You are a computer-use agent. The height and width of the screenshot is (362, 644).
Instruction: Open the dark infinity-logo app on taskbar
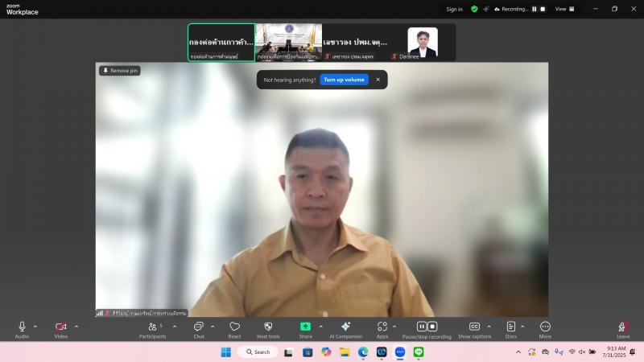(382, 352)
